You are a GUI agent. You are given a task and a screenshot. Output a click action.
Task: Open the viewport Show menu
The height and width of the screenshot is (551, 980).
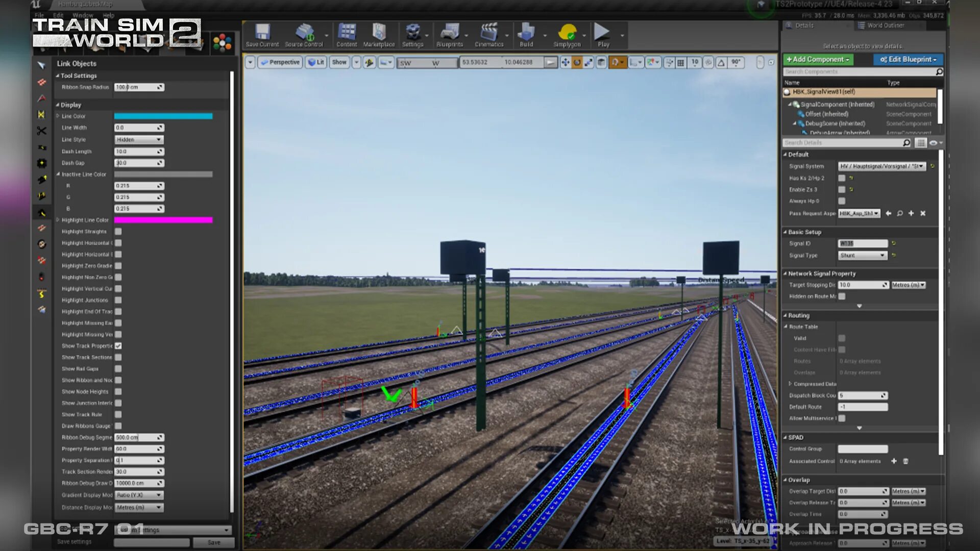339,62
